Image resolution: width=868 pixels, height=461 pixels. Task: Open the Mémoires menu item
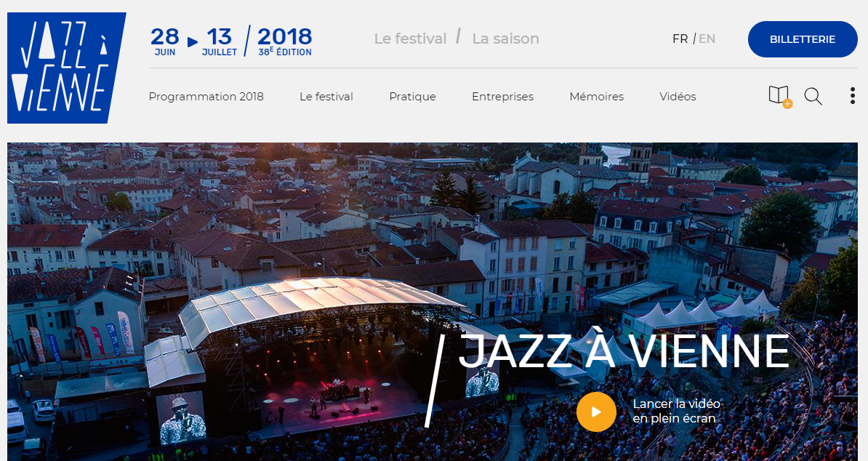[596, 96]
